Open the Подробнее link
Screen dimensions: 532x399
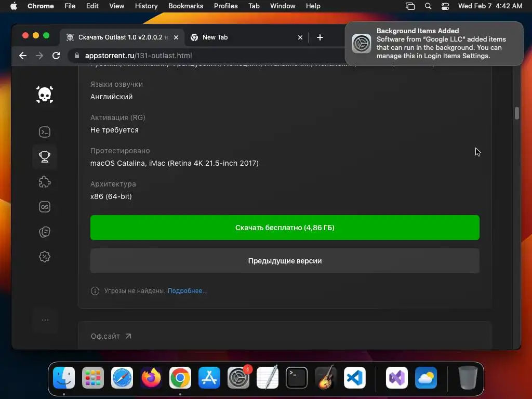187,291
